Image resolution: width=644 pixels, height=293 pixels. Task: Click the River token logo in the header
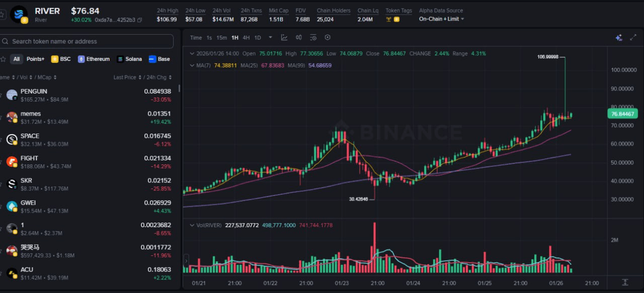[x=19, y=14]
